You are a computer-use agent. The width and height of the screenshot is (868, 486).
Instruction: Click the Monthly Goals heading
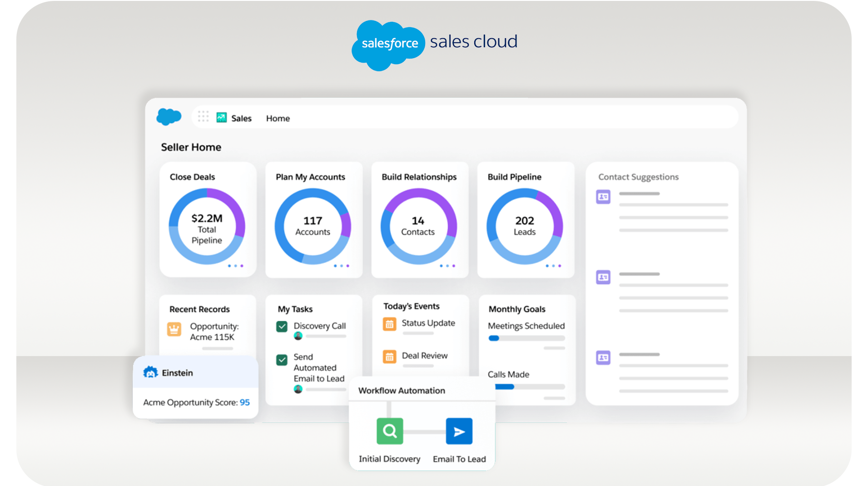(x=517, y=309)
